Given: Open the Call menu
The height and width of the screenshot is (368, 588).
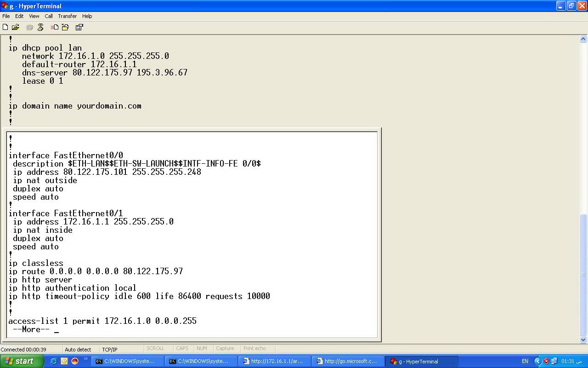Looking at the screenshot, I should [x=48, y=16].
